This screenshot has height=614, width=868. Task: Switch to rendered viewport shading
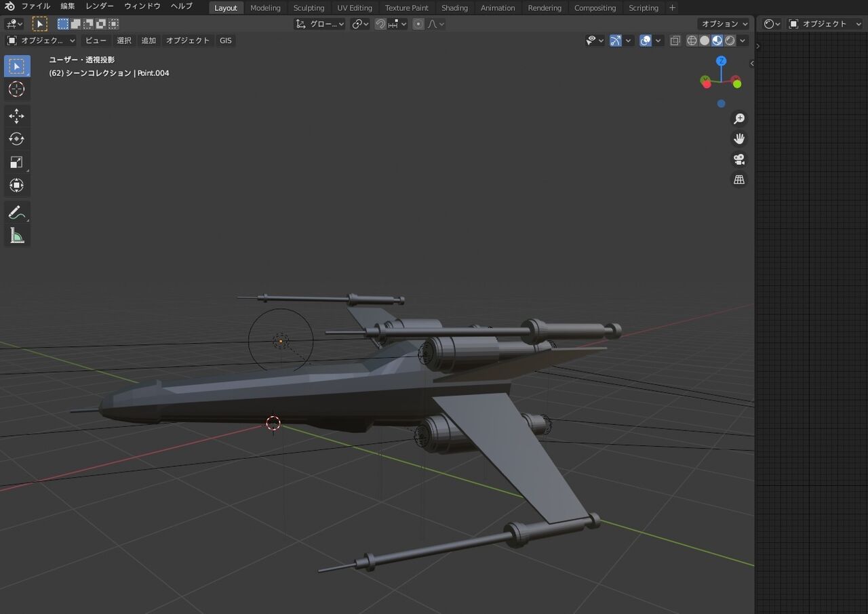tap(730, 41)
